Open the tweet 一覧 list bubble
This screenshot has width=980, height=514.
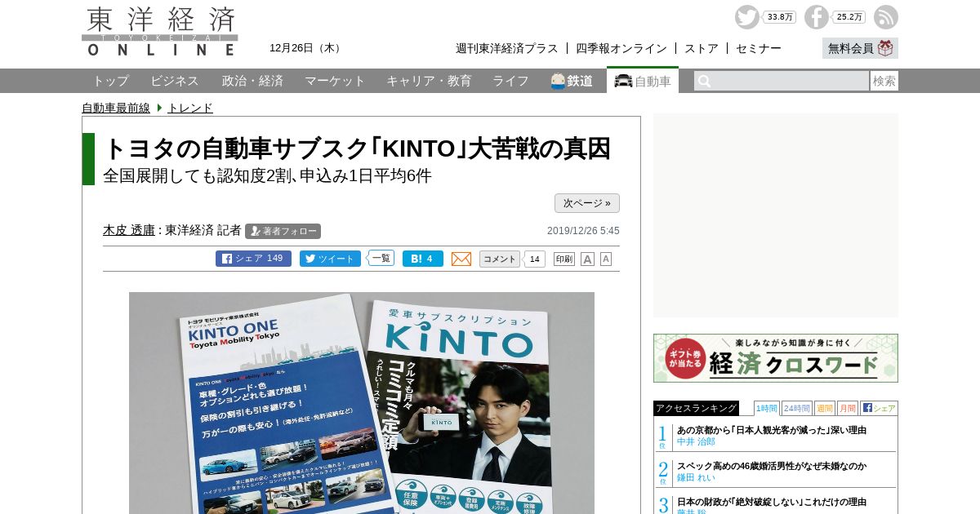click(x=381, y=258)
